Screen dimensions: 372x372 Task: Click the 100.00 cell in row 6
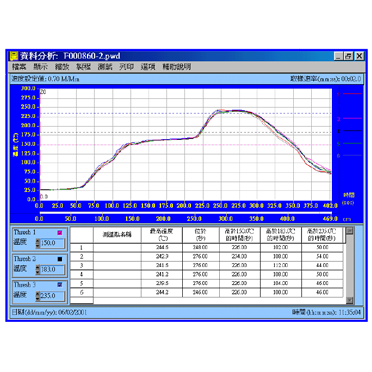click(281, 292)
